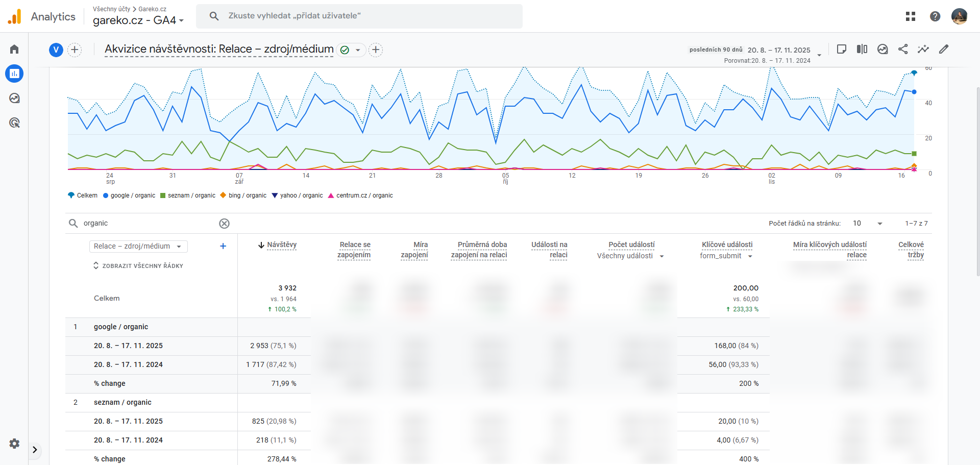Open the Home icon in sidebar

(x=14, y=50)
